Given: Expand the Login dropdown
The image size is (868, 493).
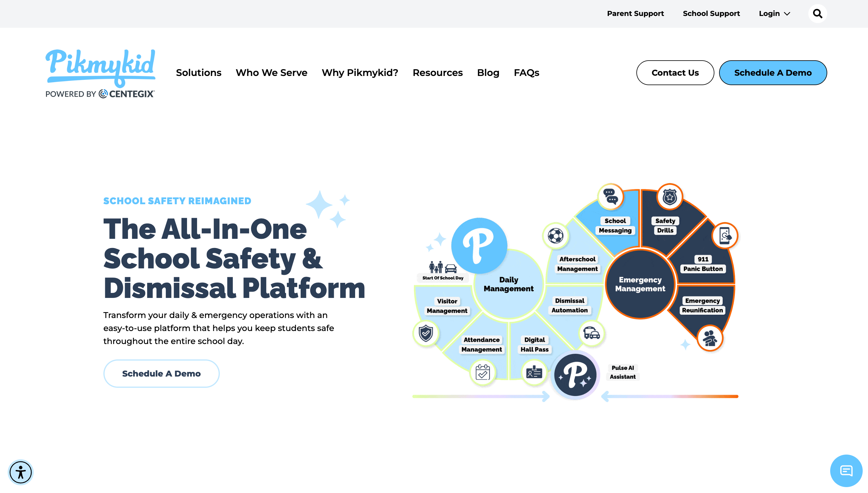Looking at the screenshot, I should [774, 14].
